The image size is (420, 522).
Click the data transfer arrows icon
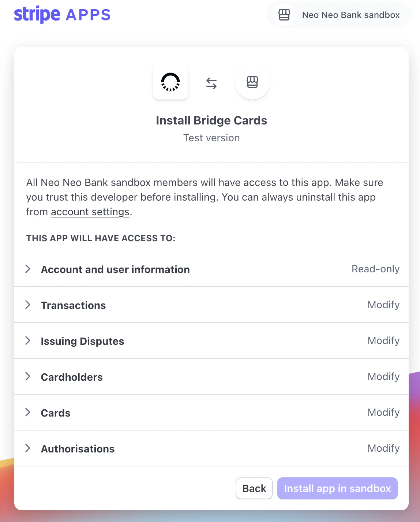[x=211, y=83]
